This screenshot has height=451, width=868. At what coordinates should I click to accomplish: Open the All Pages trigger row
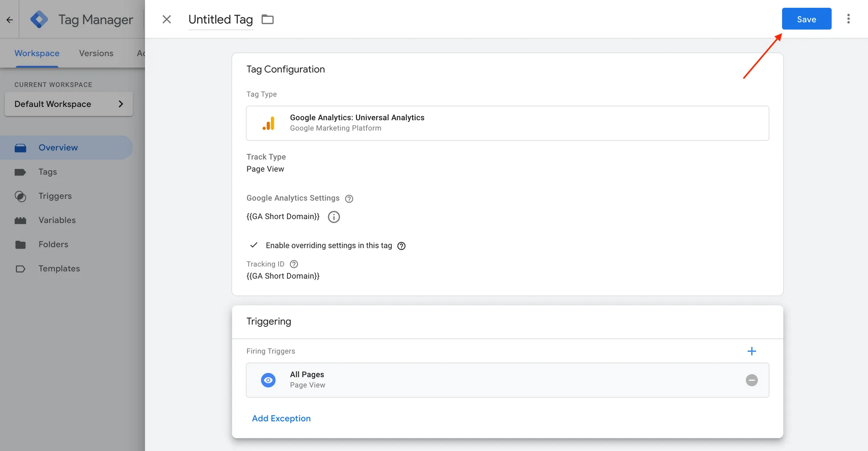(x=507, y=380)
